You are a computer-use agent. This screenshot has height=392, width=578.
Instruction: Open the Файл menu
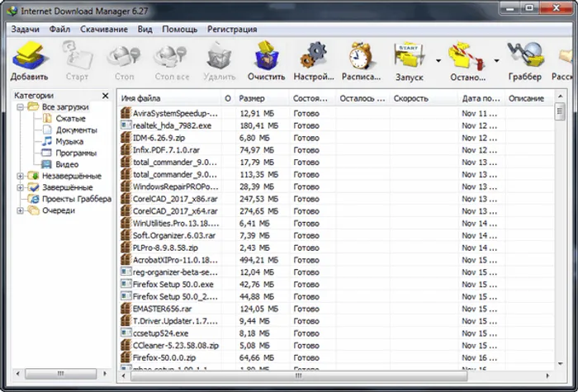(x=59, y=30)
